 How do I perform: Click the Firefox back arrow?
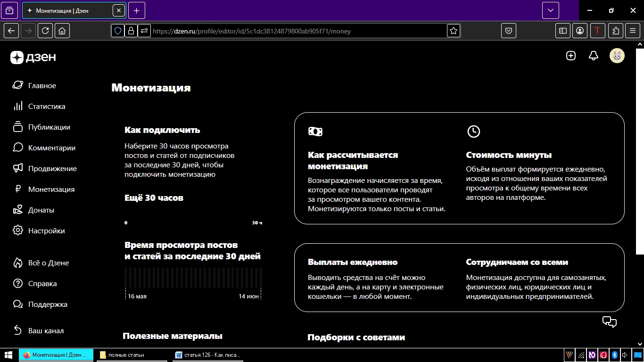pos(12,31)
